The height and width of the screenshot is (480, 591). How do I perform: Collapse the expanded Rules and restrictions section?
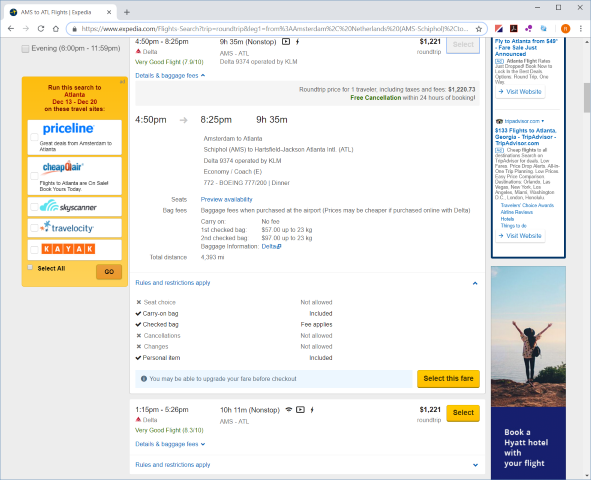(475, 283)
